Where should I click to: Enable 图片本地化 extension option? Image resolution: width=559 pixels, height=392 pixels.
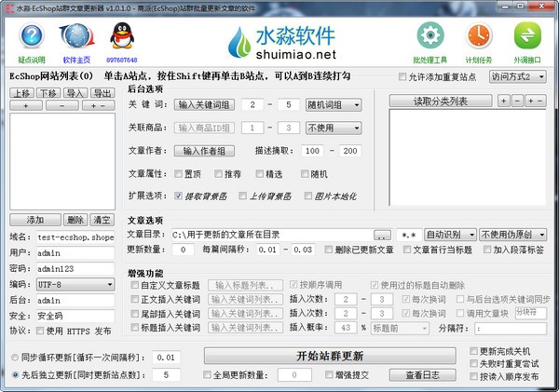pos(308,196)
